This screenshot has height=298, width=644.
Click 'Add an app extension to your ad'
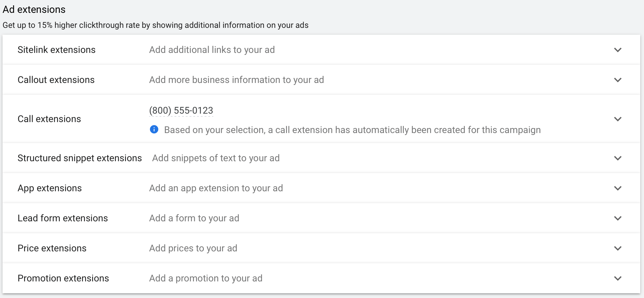[216, 188]
